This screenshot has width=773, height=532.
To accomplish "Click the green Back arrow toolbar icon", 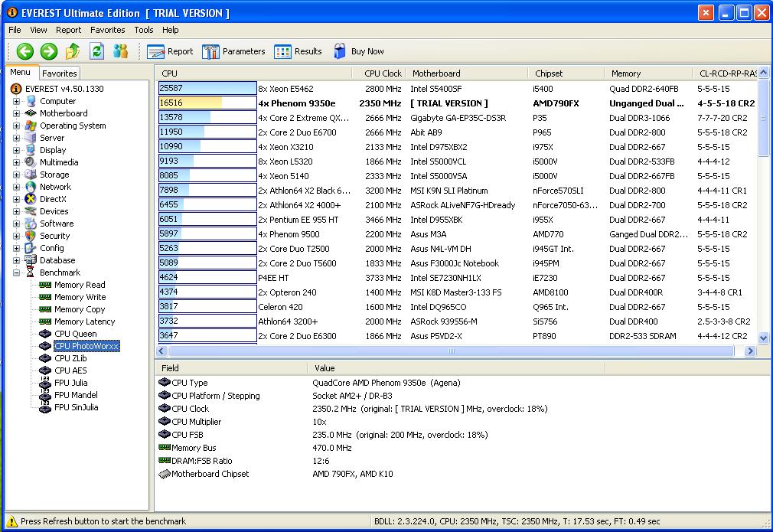I will click(x=25, y=51).
